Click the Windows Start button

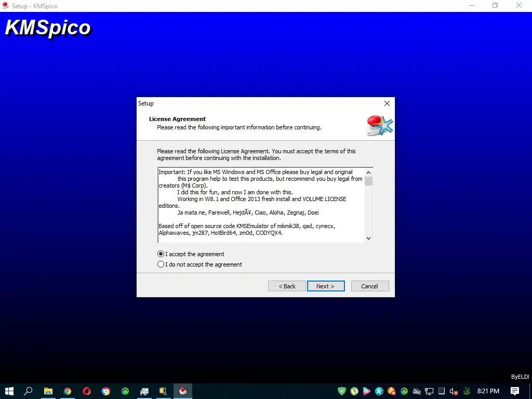9,391
